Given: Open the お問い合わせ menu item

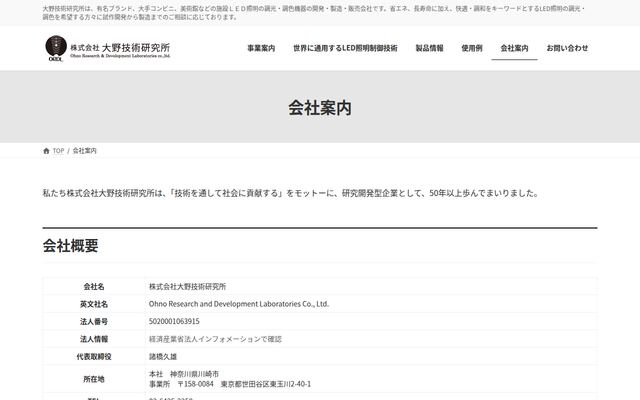Looking at the screenshot, I should (567, 48).
